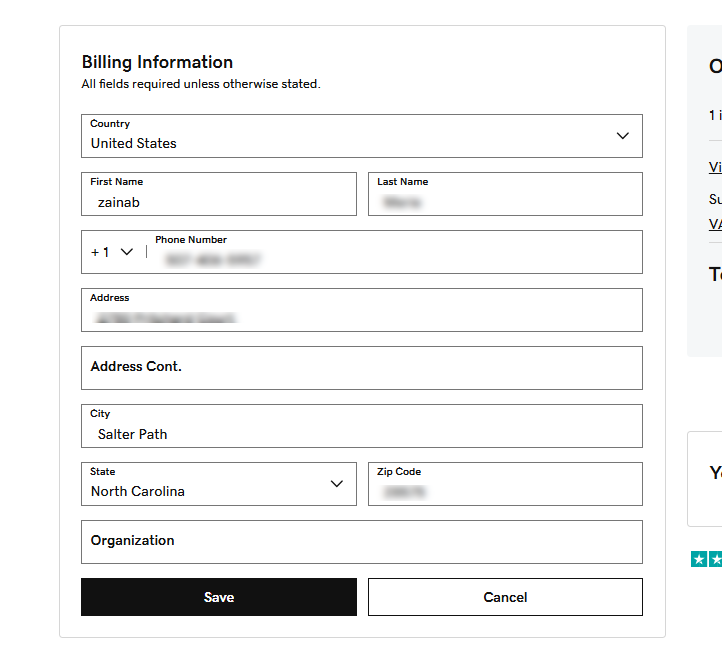722x647 pixels.
Task: Click the cut-off 'VA' link at right
Action: (715, 224)
